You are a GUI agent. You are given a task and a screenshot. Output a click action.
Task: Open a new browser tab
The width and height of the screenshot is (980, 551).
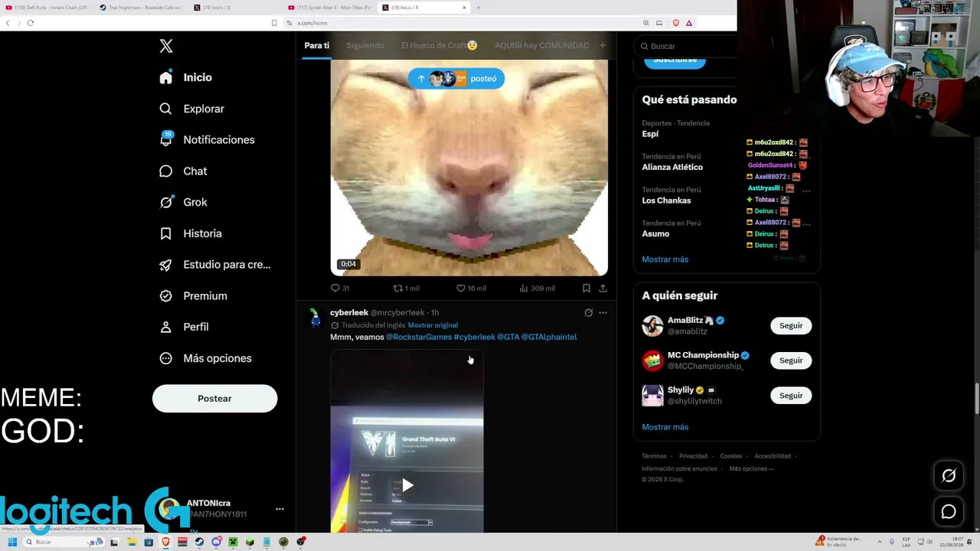tap(479, 8)
